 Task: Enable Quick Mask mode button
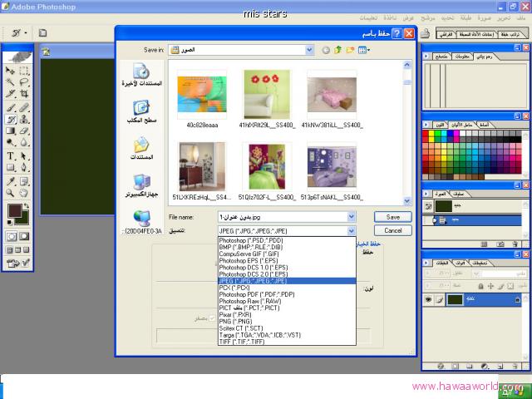(x=23, y=237)
